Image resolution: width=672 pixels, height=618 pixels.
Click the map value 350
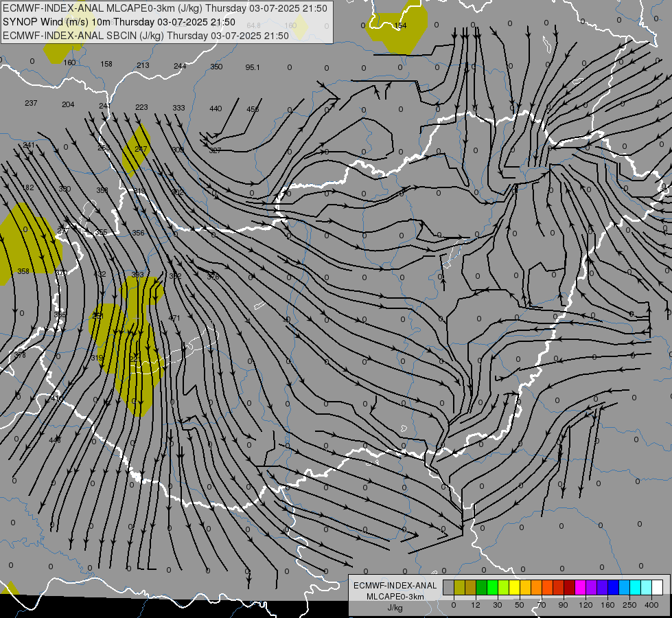pos(216,67)
